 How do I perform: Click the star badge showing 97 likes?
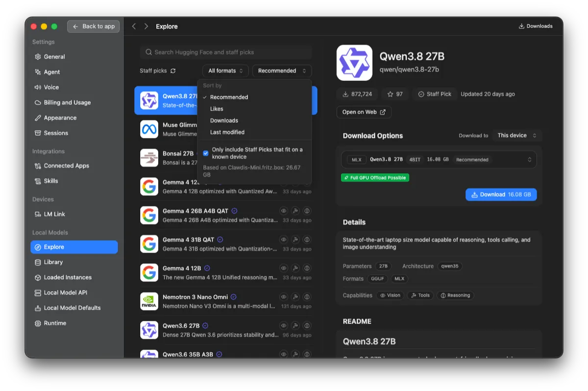pos(395,94)
